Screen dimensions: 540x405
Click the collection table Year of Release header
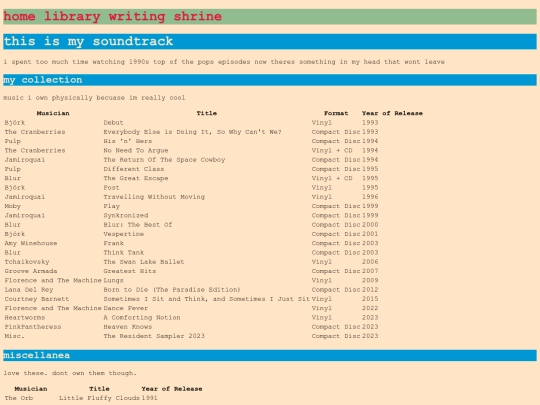point(392,113)
